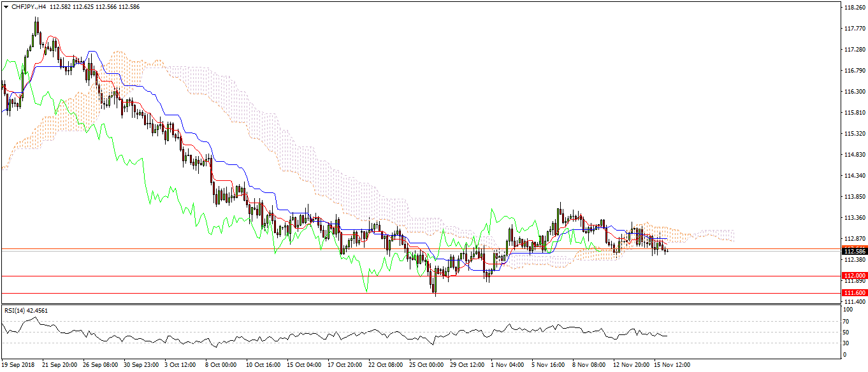Click the red 111.600 price level tag

click(851, 293)
